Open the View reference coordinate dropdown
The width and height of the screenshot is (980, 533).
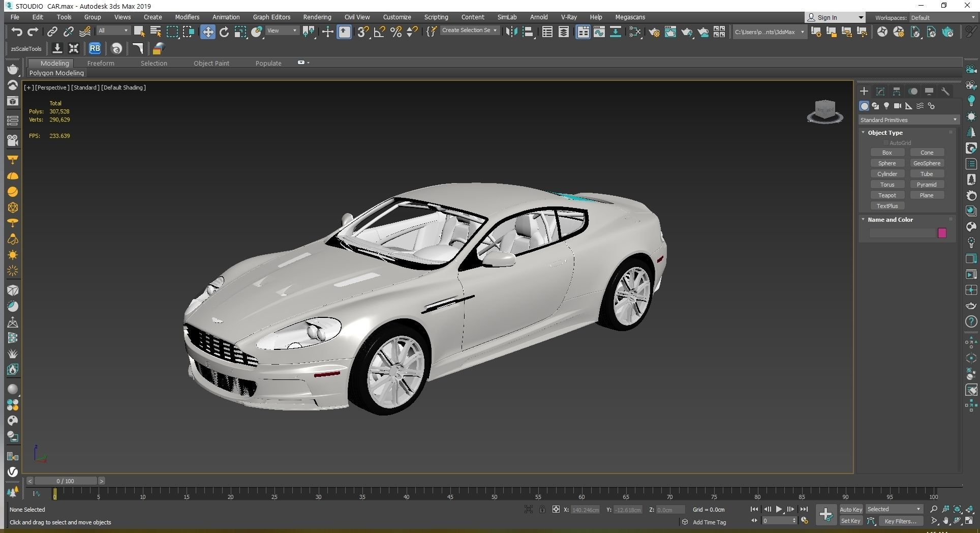pos(282,31)
